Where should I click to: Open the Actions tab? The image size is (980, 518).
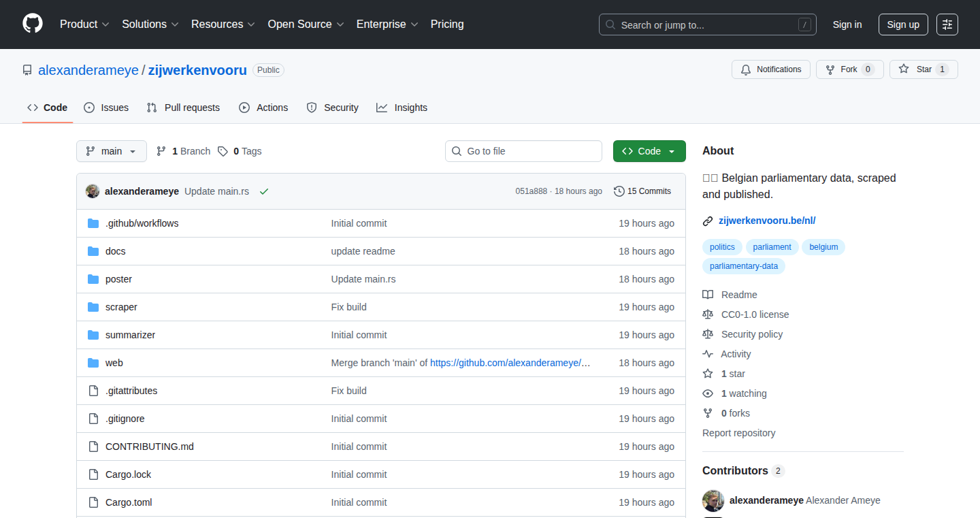pyautogui.click(x=263, y=108)
